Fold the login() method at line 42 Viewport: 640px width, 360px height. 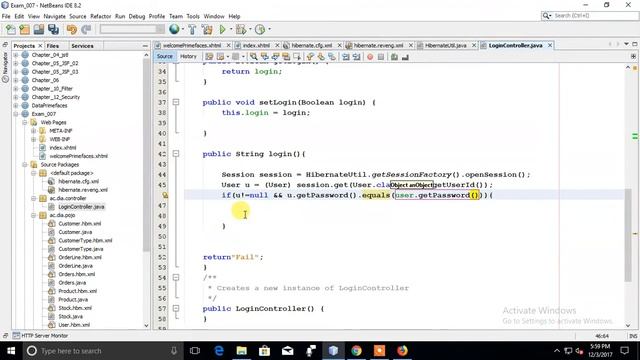click(x=176, y=153)
